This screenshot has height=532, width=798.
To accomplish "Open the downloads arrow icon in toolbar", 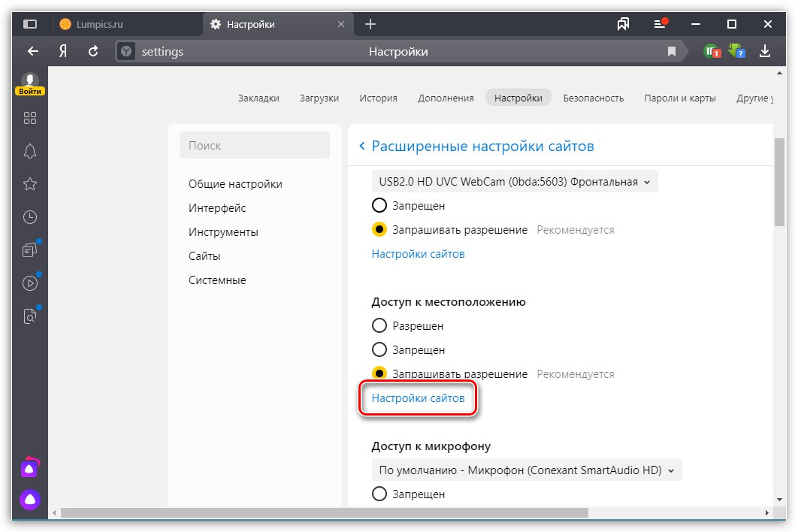I will pyautogui.click(x=765, y=51).
